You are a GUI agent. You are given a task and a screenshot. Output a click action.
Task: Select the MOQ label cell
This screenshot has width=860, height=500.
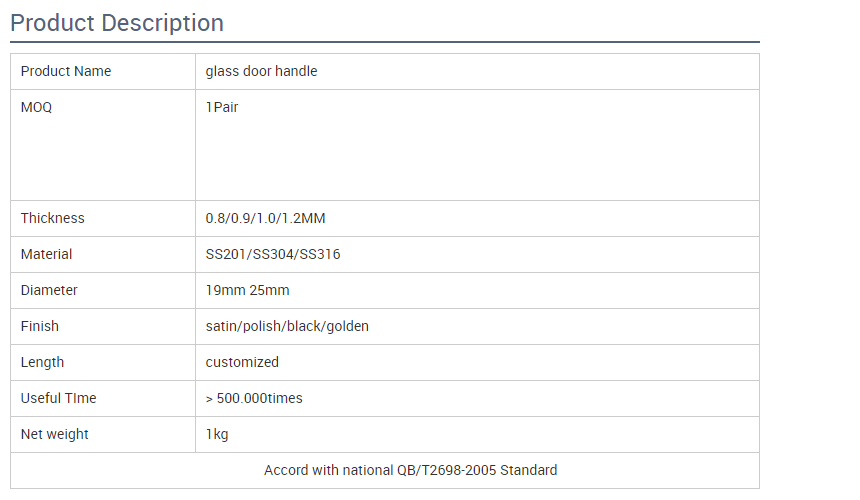click(36, 107)
